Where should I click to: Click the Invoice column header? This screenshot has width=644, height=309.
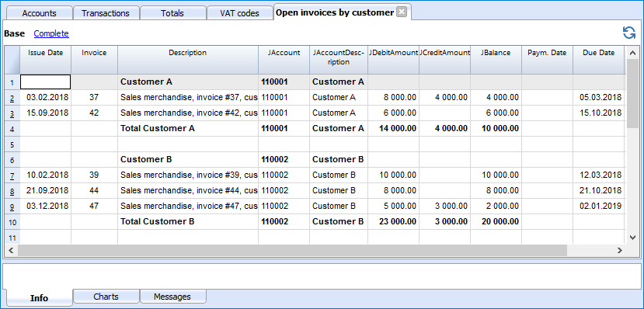[x=94, y=60]
